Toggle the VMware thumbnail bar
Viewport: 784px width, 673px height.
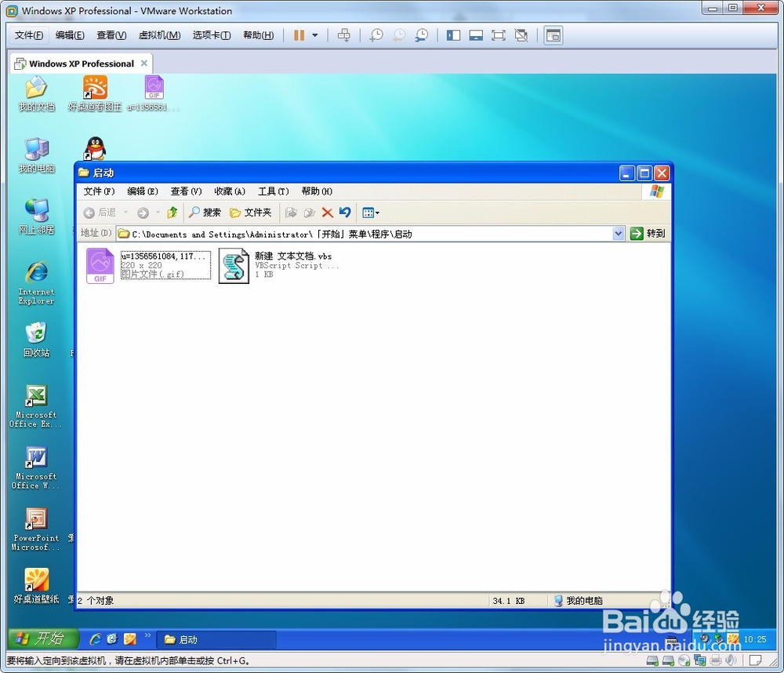tap(476, 35)
